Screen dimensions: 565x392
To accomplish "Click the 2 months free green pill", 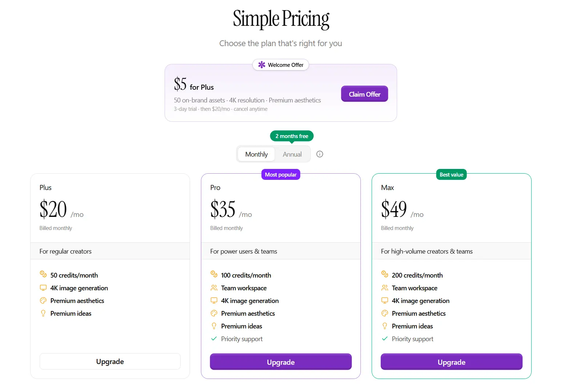I will [x=291, y=136].
